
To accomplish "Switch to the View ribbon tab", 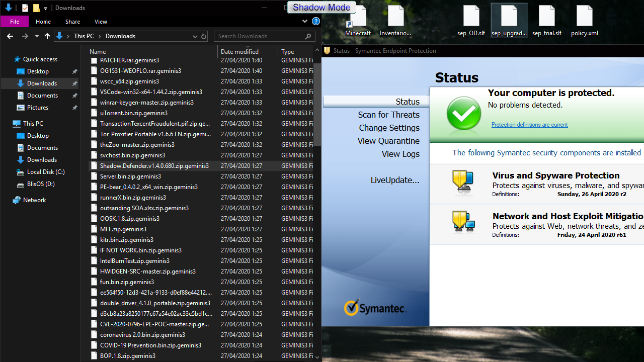I will [101, 22].
